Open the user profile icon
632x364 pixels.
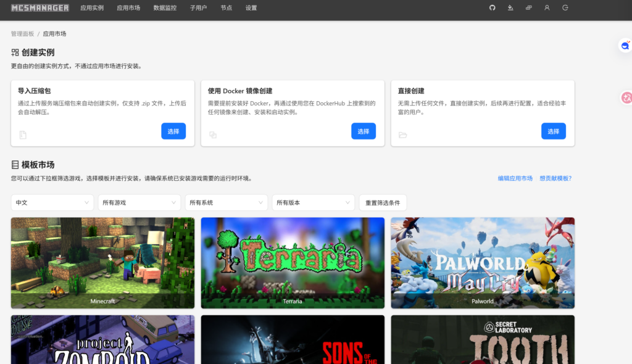(x=547, y=8)
